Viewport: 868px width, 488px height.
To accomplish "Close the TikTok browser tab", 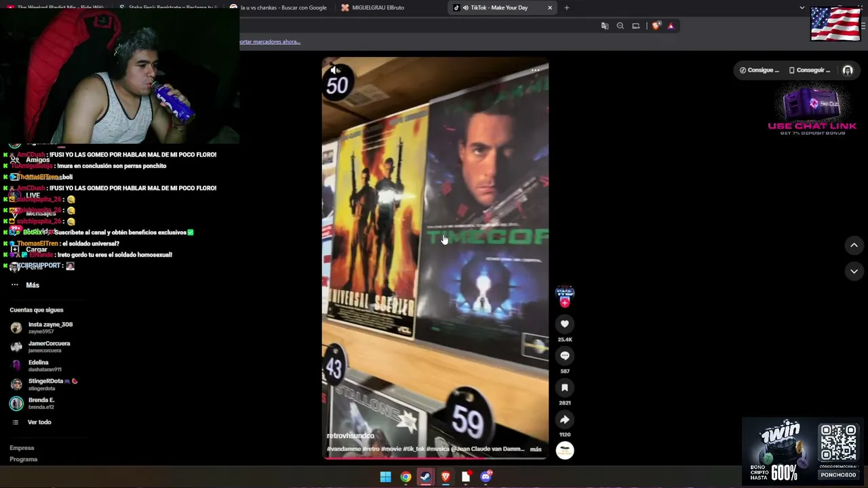I will pyautogui.click(x=550, y=7).
